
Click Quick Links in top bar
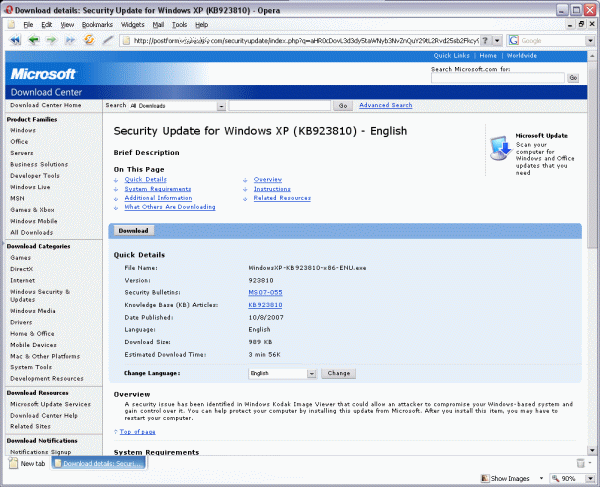pyautogui.click(x=452, y=56)
